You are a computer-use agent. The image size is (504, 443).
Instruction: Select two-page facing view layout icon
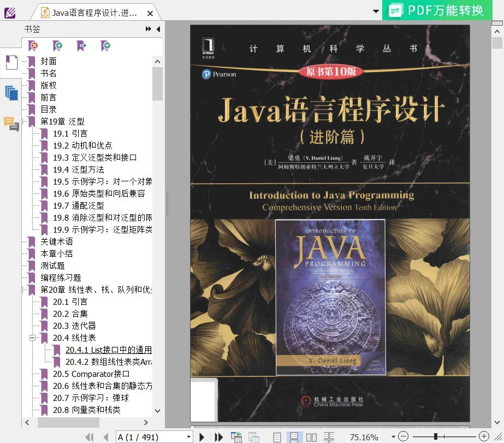(311, 437)
